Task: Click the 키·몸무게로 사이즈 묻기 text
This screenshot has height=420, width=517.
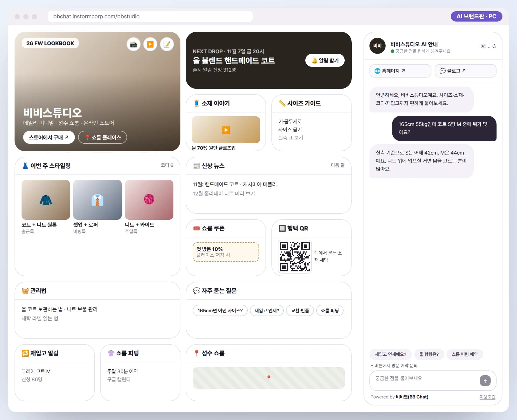Action: (x=290, y=125)
